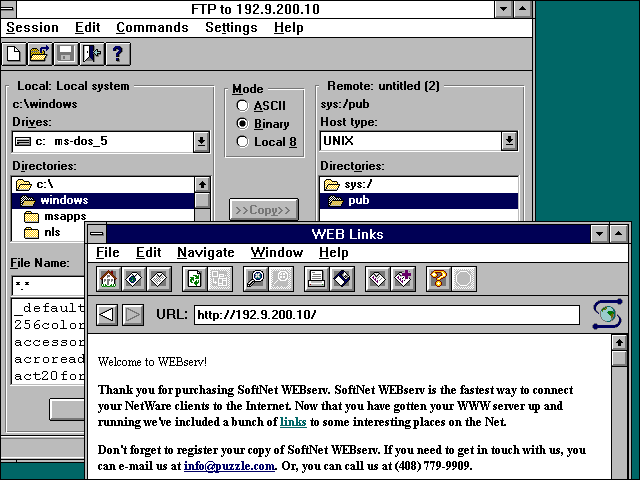Open the Window menu in WEB Links
The width and height of the screenshot is (640, 480).
277,253
